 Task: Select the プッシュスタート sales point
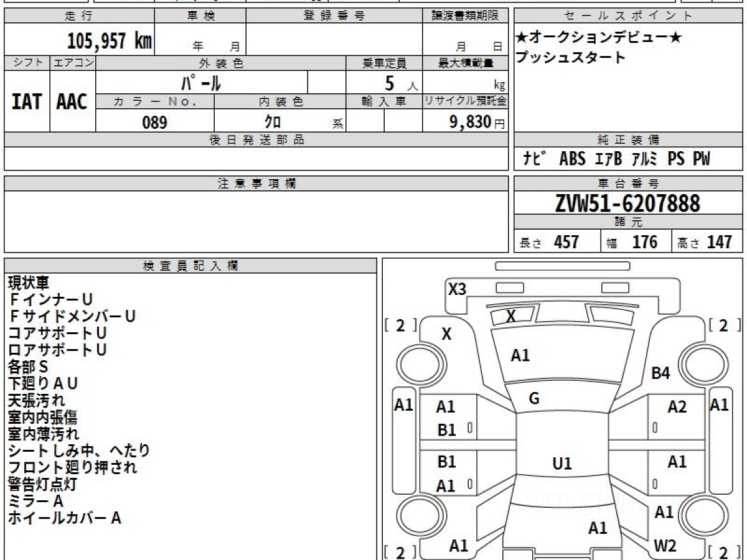pos(571,58)
